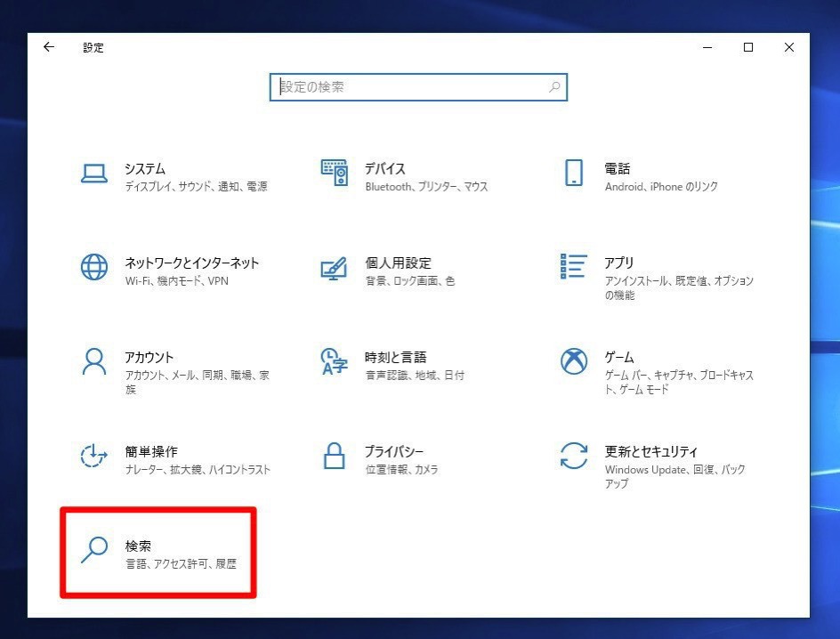Screen dimensions: 840x639
Task: Click the description 位置情報、カメラ
Action: click(x=402, y=469)
